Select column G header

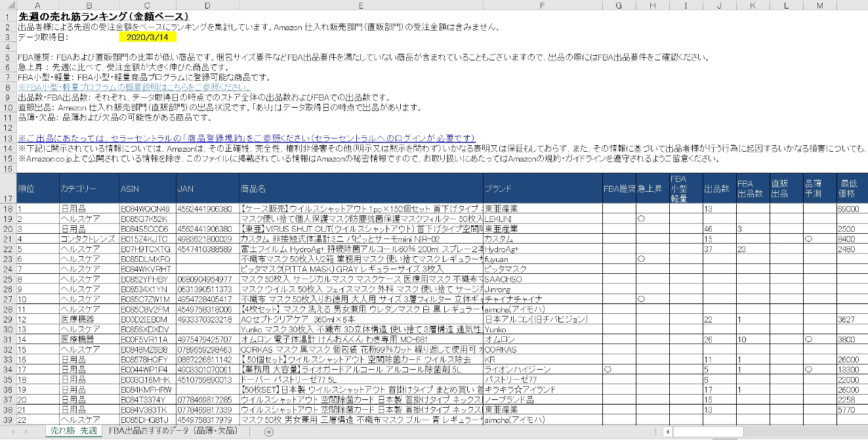point(619,5)
